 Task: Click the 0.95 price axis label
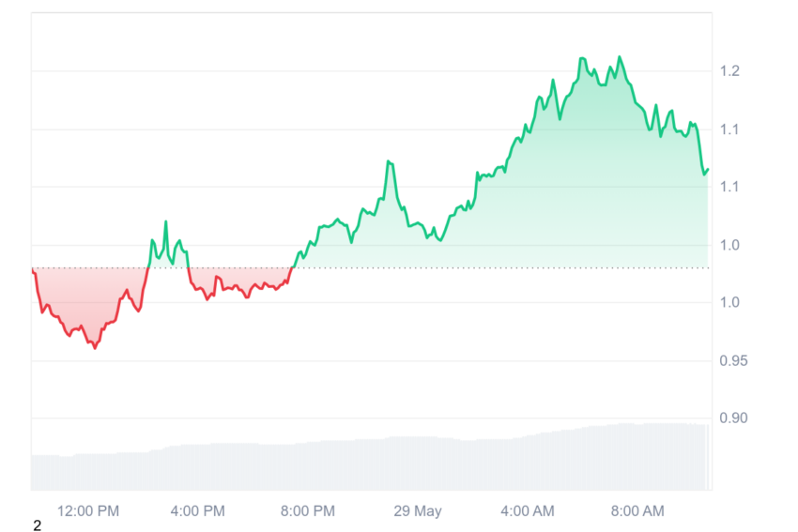click(733, 361)
